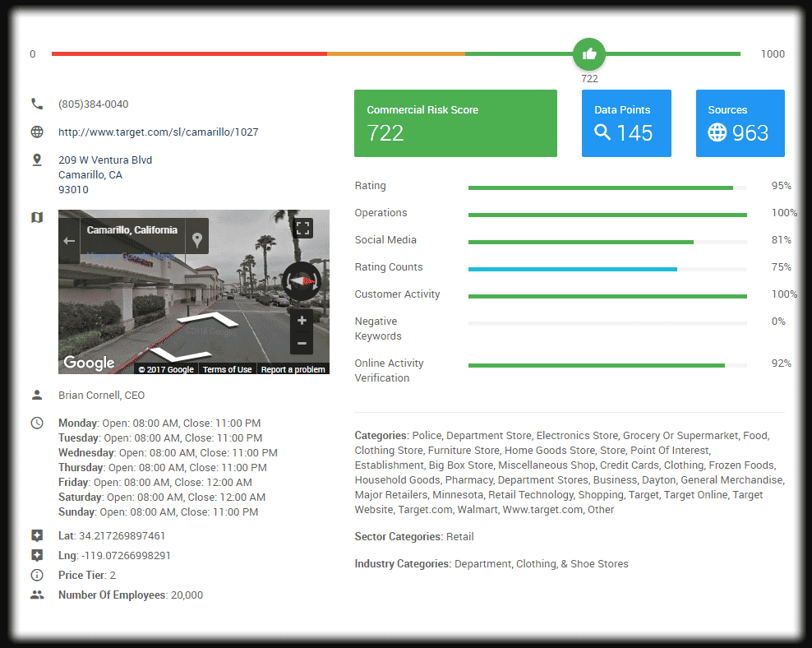The image size is (812, 648).
Task: Click the Monday opening hours row
Action: (159, 424)
